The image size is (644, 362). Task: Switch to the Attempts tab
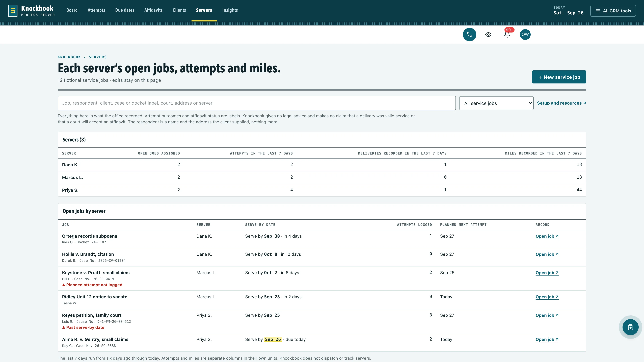(x=96, y=10)
